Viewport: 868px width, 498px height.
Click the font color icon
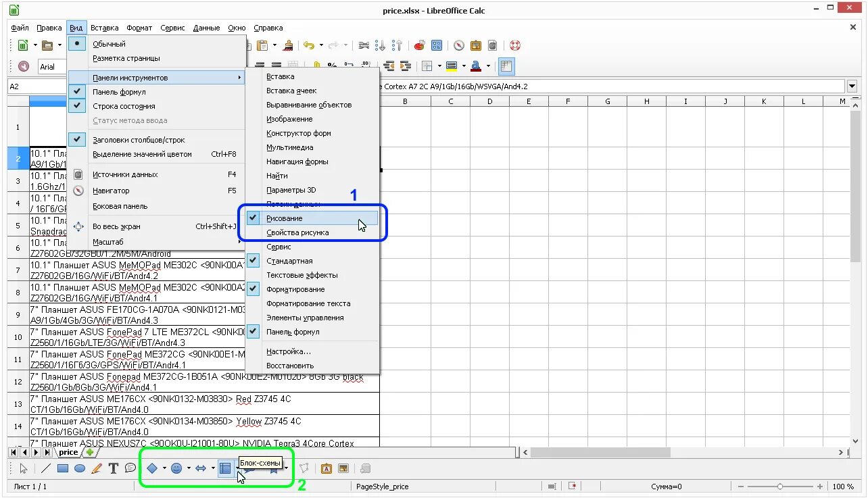[x=476, y=66]
